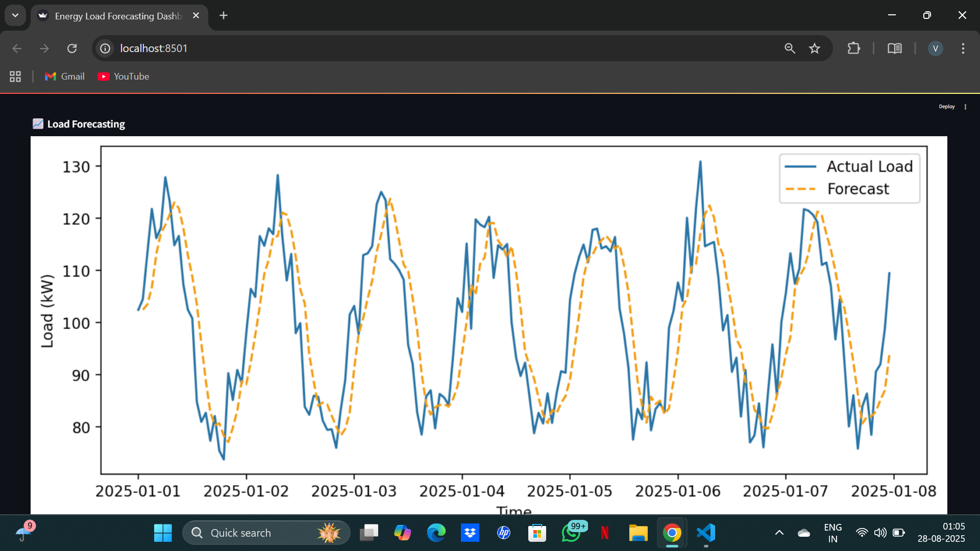Open a new browser tab

click(224, 15)
